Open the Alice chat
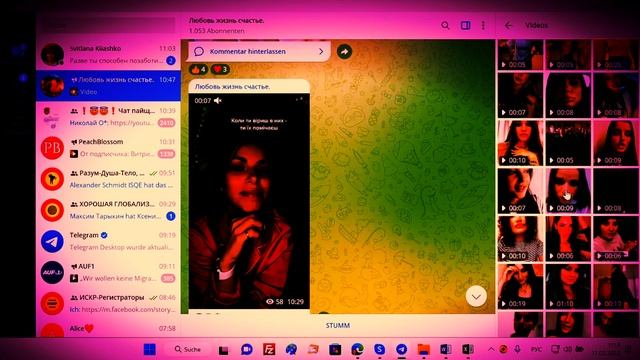Screen dimensions: 640x360 [108, 329]
